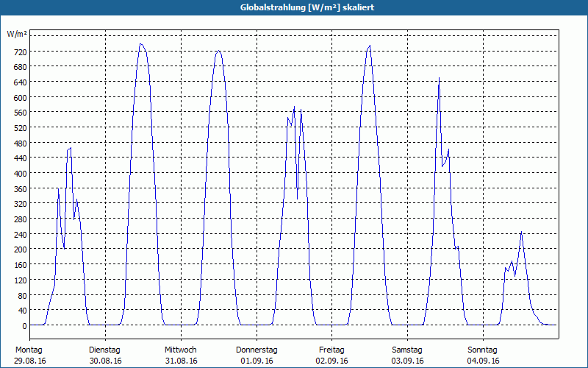
Task: Click the 680 y-axis label
Action: tap(21, 67)
